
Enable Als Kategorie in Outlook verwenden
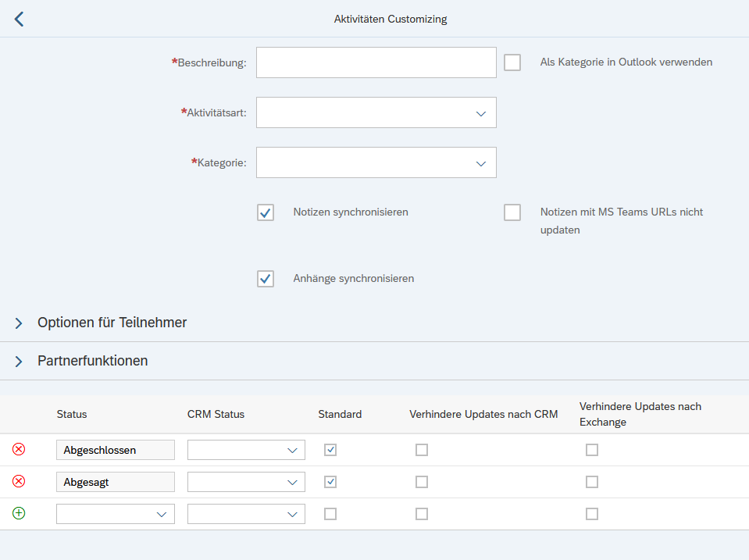(512, 62)
